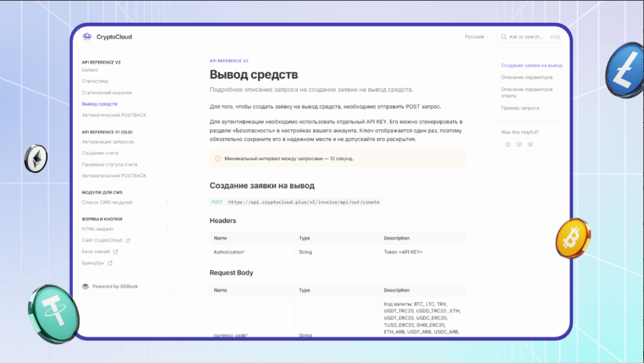The width and height of the screenshot is (644, 363).
Task: Jump to Описание параметров in the page contents
Action: pos(527,78)
